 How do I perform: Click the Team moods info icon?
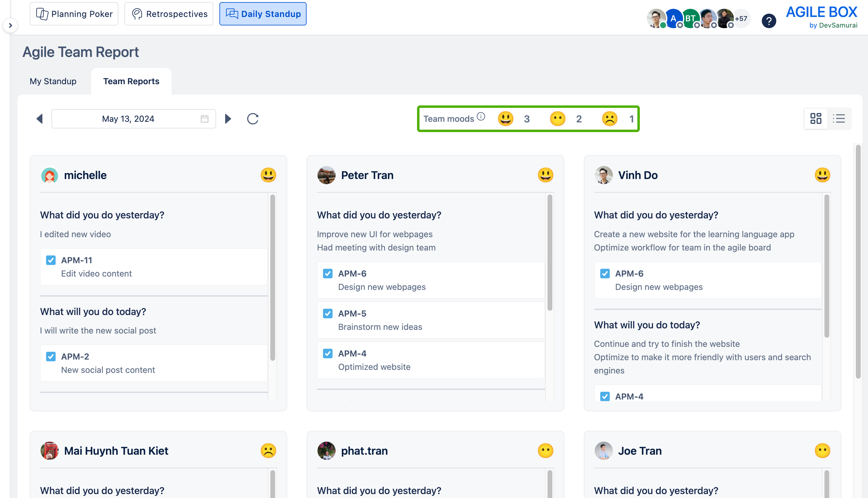(x=481, y=116)
